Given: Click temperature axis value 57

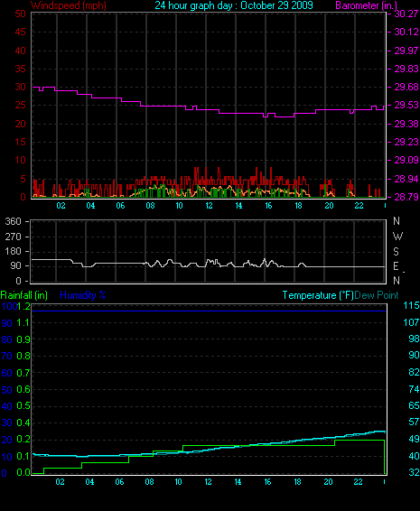Looking at the screenshot, I should point(414,422).
